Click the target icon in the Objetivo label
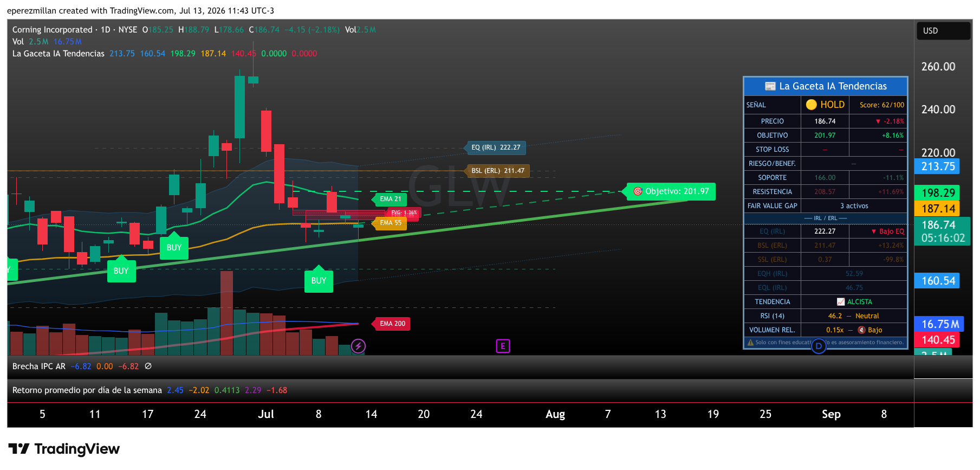The width and height of the screenshot is (980, 470). 638,191
